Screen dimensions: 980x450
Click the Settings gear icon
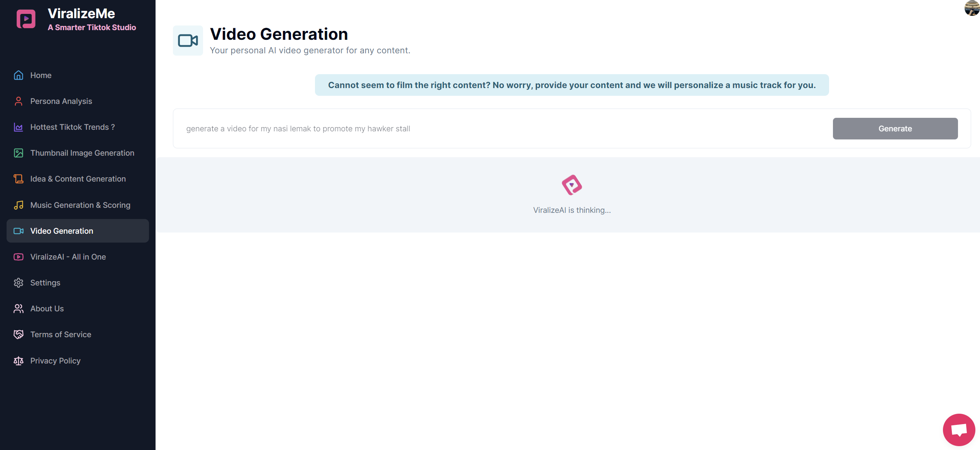(19, 283)
